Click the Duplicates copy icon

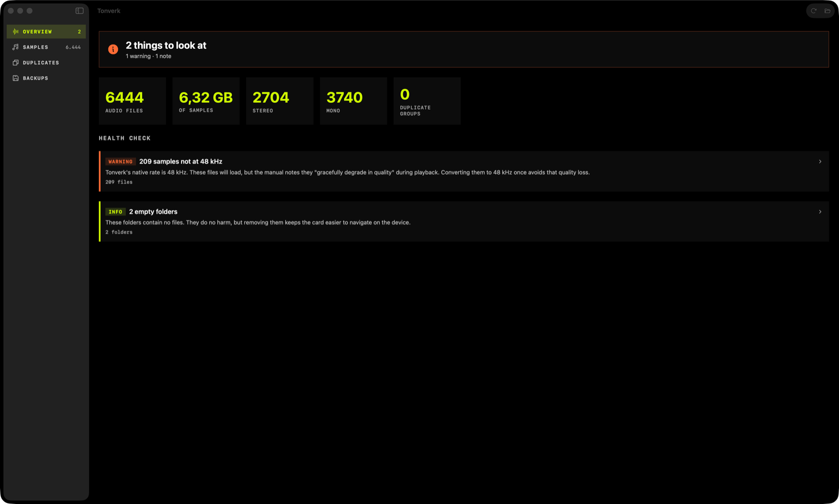click(16, 62)
